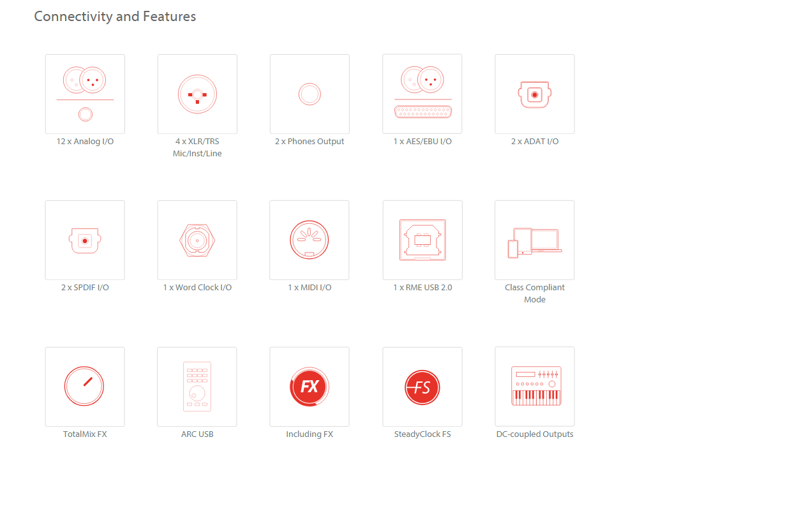Click the "Including FX" label
804x532 pixels.
tap(309, 434)
